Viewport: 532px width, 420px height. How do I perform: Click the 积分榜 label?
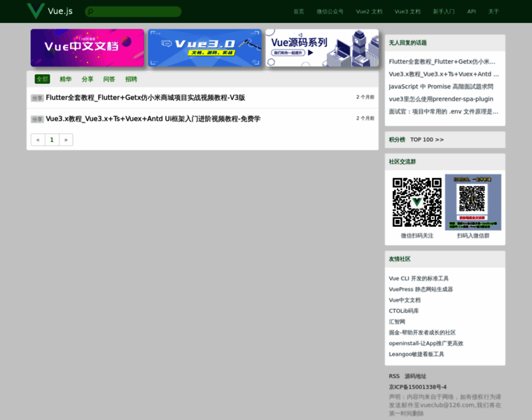click(397, 139)
